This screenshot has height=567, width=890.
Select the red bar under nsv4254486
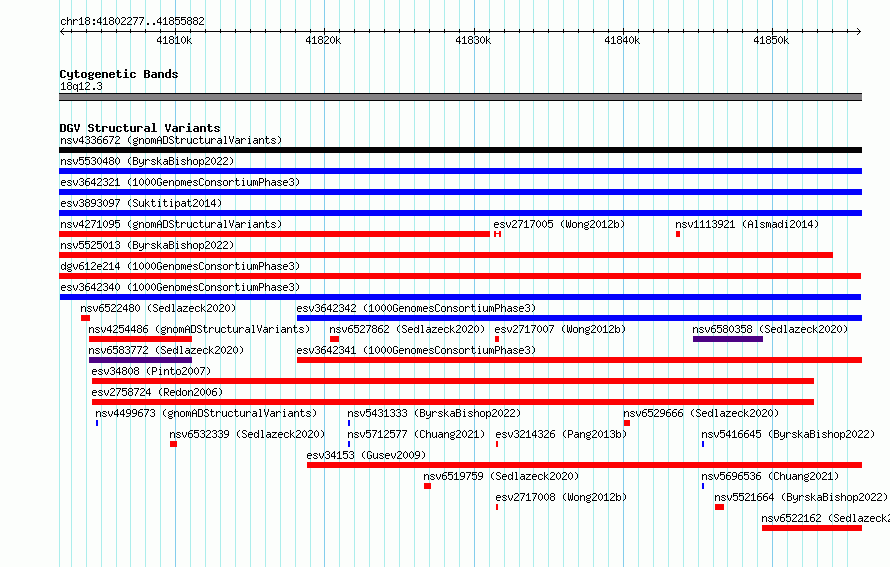(140, 339)
